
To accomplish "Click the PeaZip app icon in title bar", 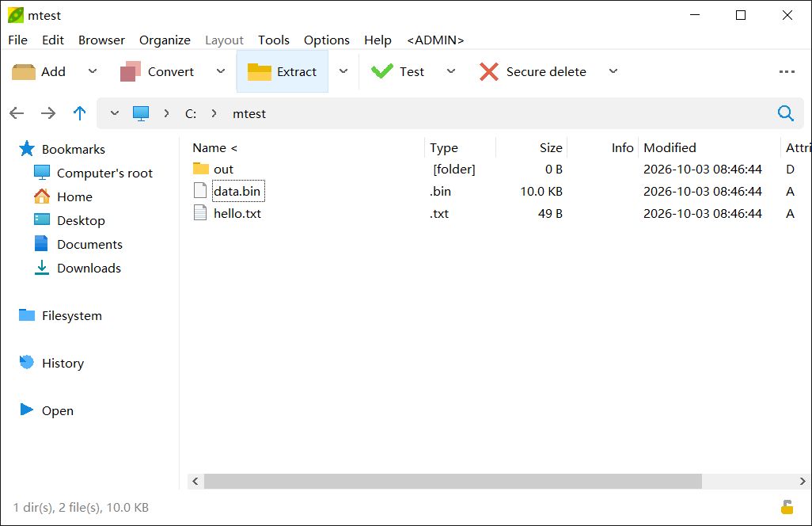I will coord(16,15).
